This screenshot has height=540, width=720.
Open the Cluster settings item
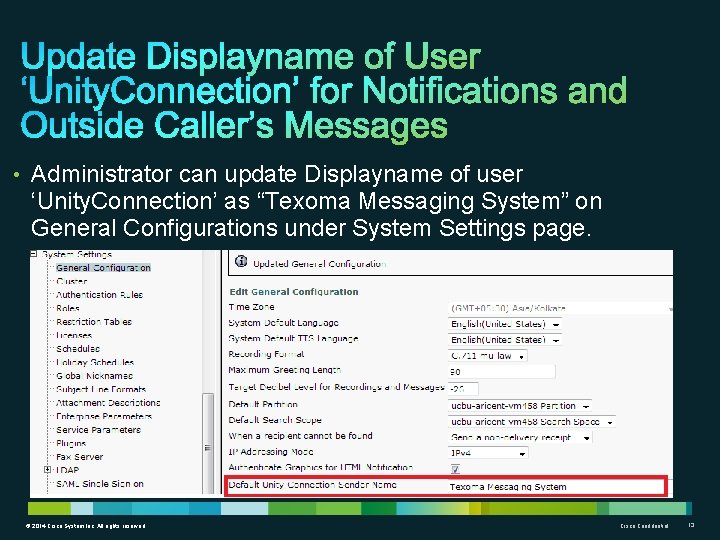[71, 281]
